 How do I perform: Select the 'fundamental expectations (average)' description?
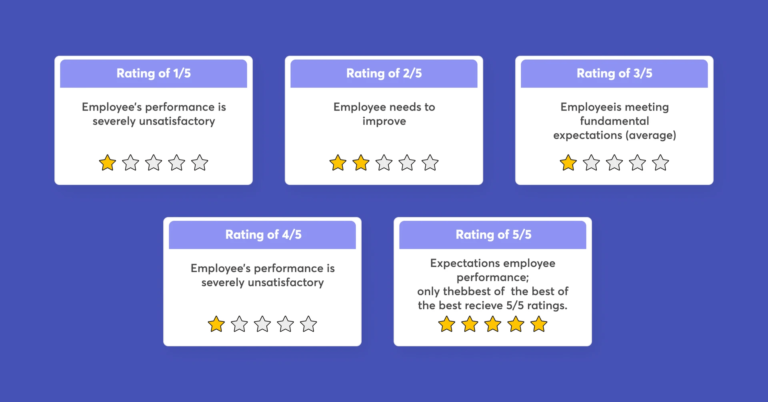(x=615, y=128)
